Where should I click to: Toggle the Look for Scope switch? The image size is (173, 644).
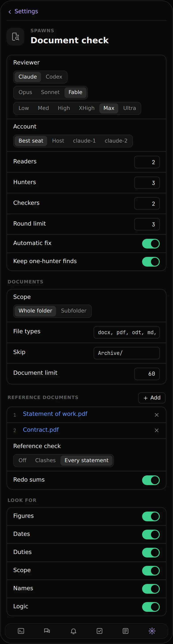tap(151, 571)
